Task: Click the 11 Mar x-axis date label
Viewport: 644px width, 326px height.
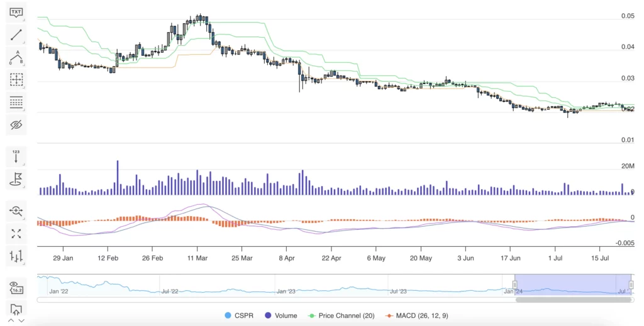Action: pyautogui.click(x=197, y=258)
